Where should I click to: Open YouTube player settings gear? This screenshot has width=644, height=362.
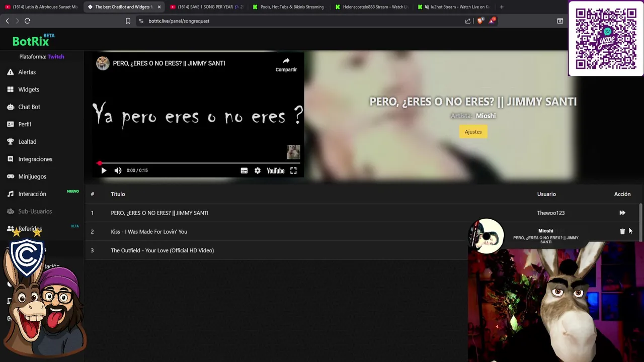[x=258, y=170]
